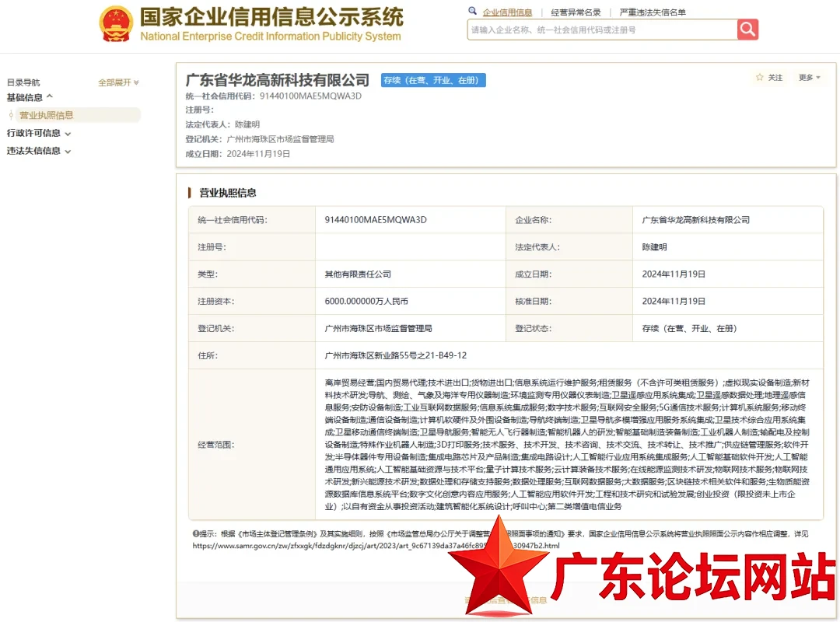The height and width of the screenshot is (622, 840).
Task: Click table value 存续（在营、开业、在册） beside 登记状态
Action: click(x=689, y=328)
